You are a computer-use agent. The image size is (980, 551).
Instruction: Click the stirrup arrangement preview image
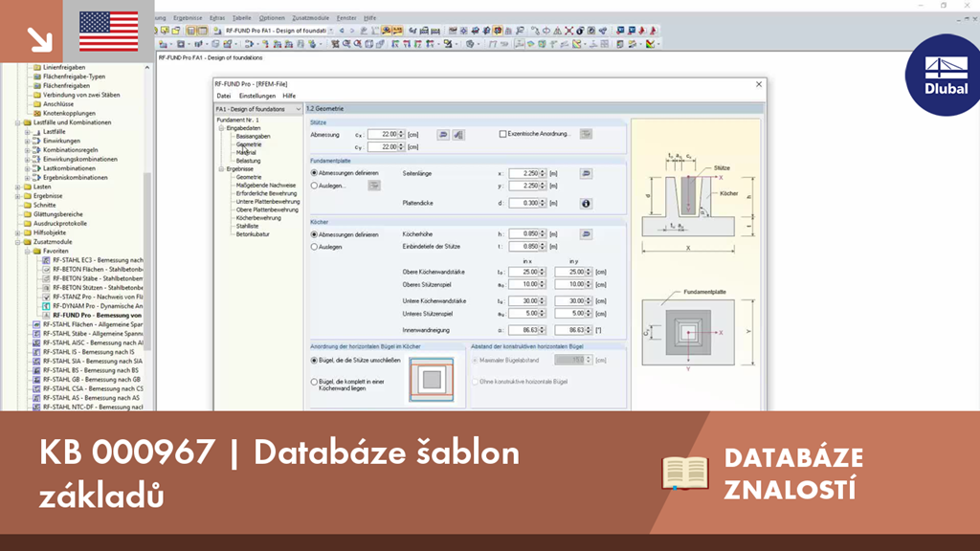click(432, 380)
